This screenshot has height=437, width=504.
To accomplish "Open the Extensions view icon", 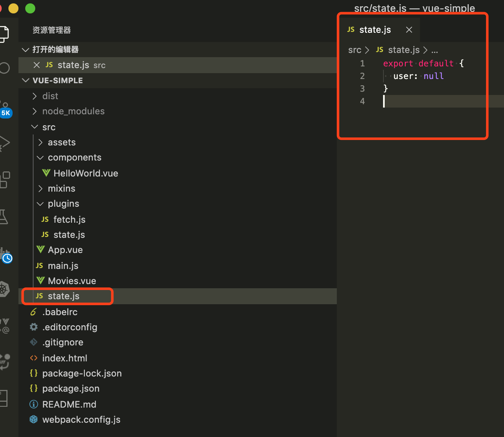I will 4,179.
